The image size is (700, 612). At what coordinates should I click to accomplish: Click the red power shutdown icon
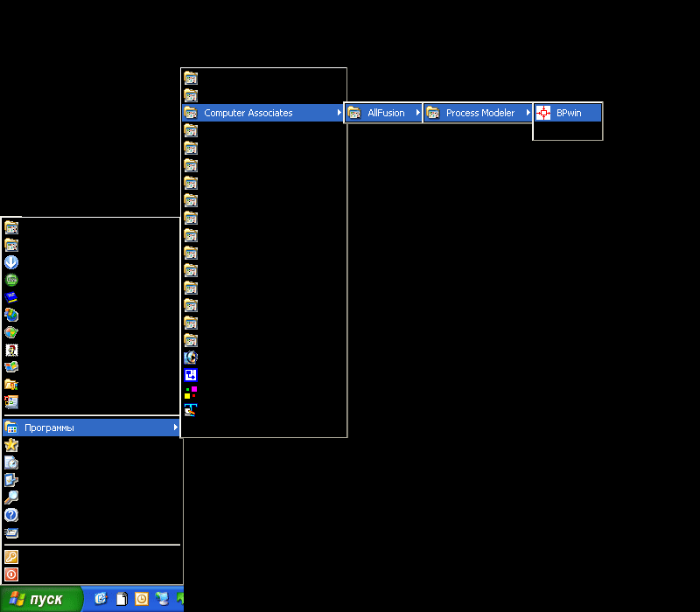pyautogui.click(x=11, y=574)
